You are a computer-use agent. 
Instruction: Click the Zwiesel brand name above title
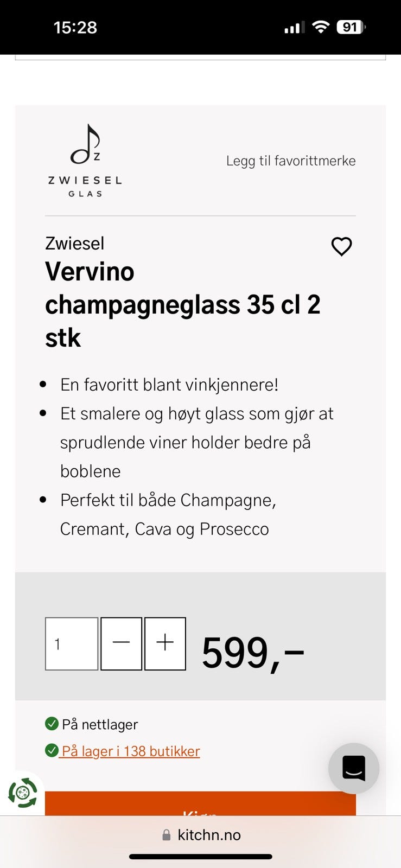75,243
